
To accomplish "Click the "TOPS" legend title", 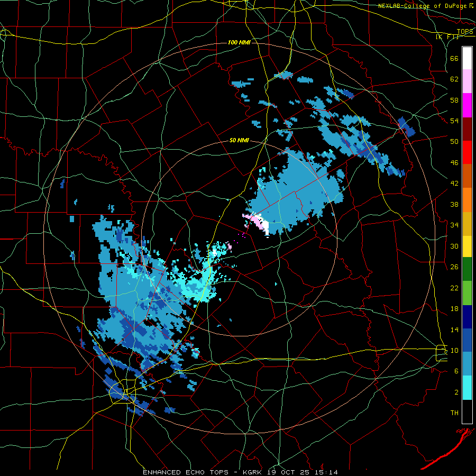I will 465,32.
